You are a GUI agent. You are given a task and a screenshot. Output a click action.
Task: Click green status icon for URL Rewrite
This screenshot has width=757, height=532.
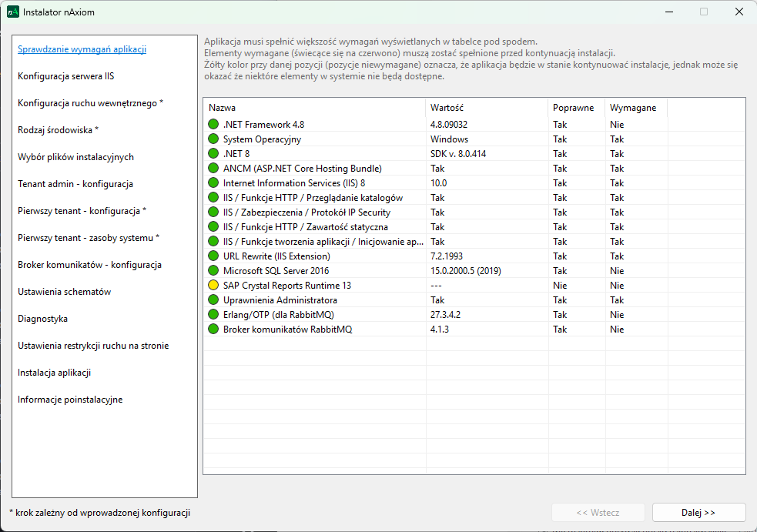213,256
